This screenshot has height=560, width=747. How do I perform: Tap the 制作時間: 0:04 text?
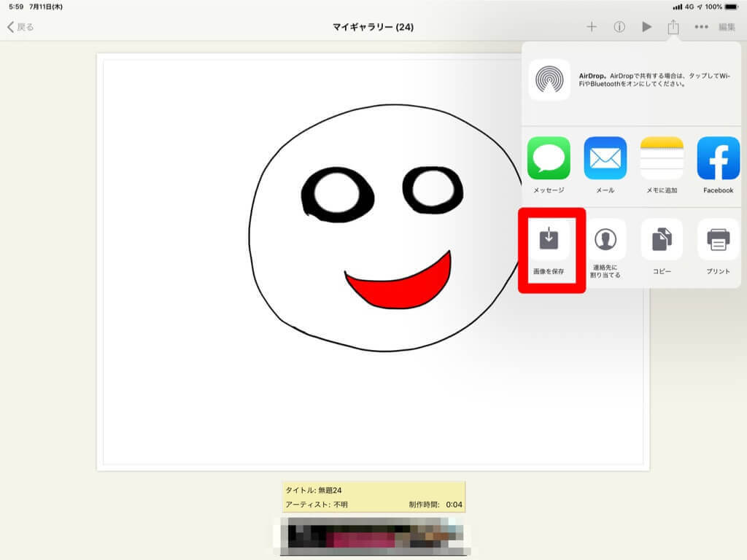(436, 505)
